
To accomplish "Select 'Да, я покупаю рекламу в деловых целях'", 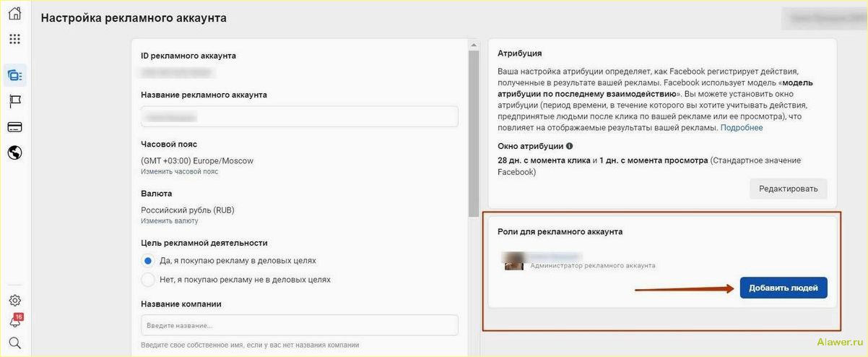I will click(148, 260).
